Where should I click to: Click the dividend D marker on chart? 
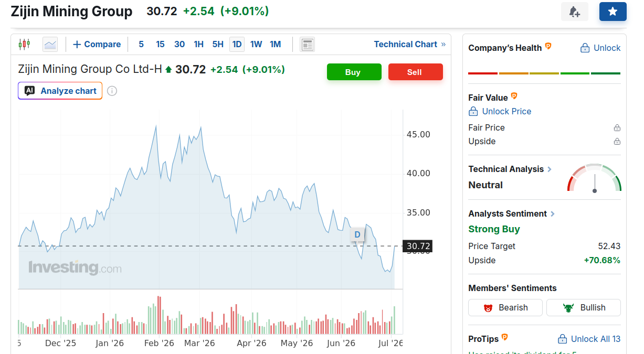coord(357,234)
